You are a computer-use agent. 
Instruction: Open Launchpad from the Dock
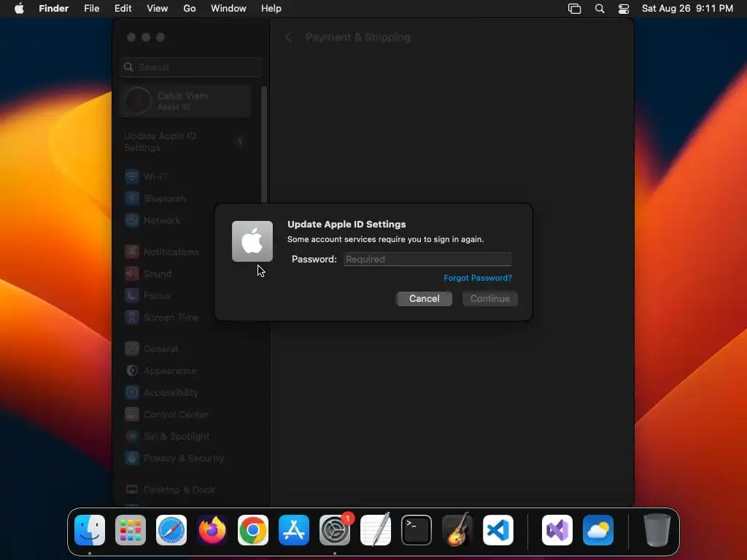click(x=131, y=530)
